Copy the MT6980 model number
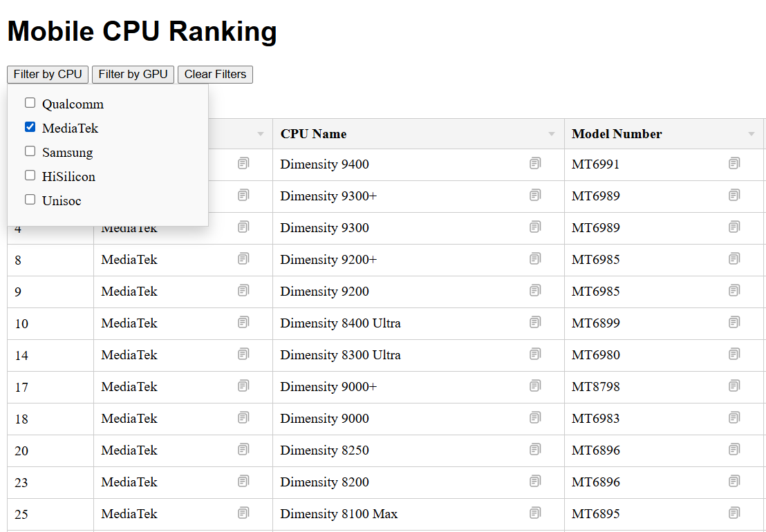Screen dimensions: 766x532 [x=734, y=354]
